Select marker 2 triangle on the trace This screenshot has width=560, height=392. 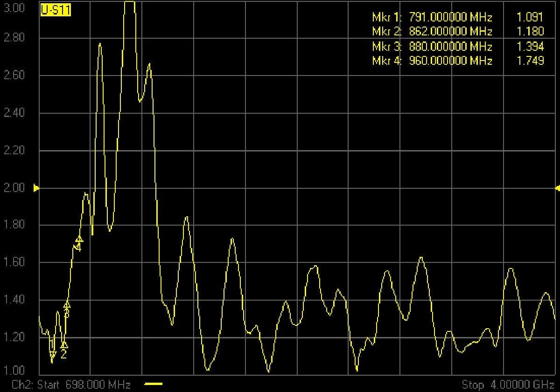pyautogui.click(x=64, y=345)
